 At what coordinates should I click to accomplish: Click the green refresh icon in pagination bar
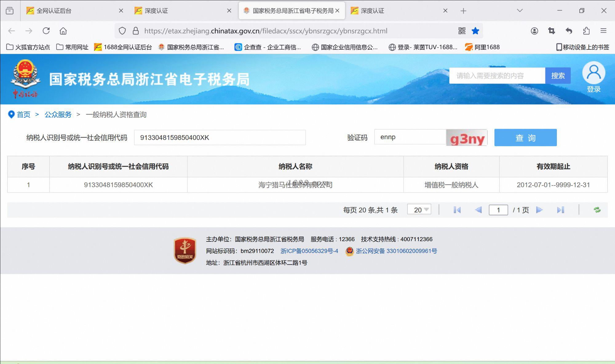pos(597,210)
